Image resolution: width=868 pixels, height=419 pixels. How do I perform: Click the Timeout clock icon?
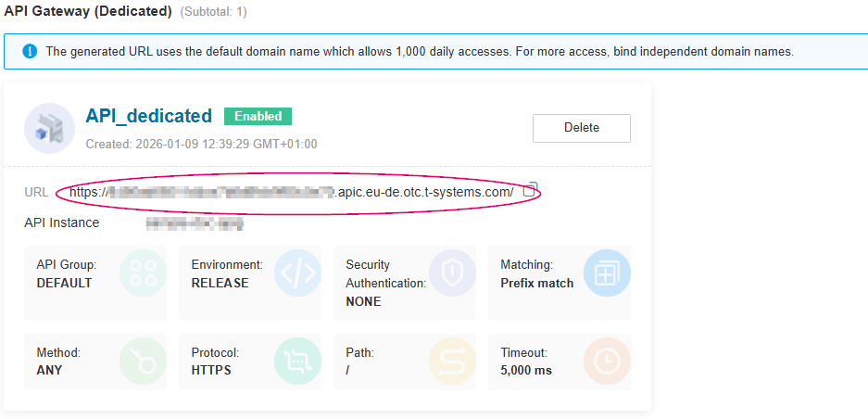click(x=607, y=362)
